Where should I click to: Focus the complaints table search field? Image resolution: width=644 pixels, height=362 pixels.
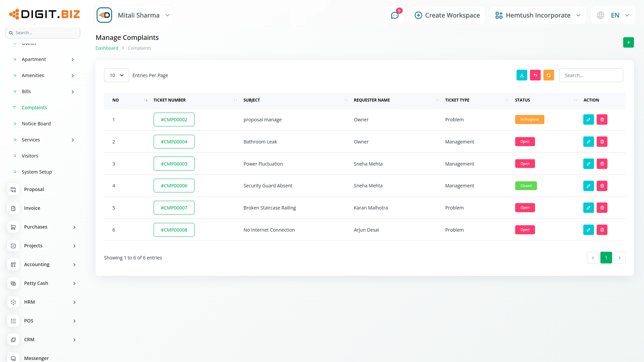point(591,75)
